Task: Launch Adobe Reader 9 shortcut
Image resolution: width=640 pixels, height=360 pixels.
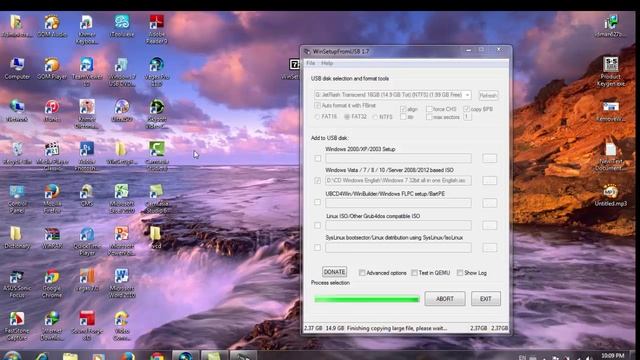Action: 156,29
